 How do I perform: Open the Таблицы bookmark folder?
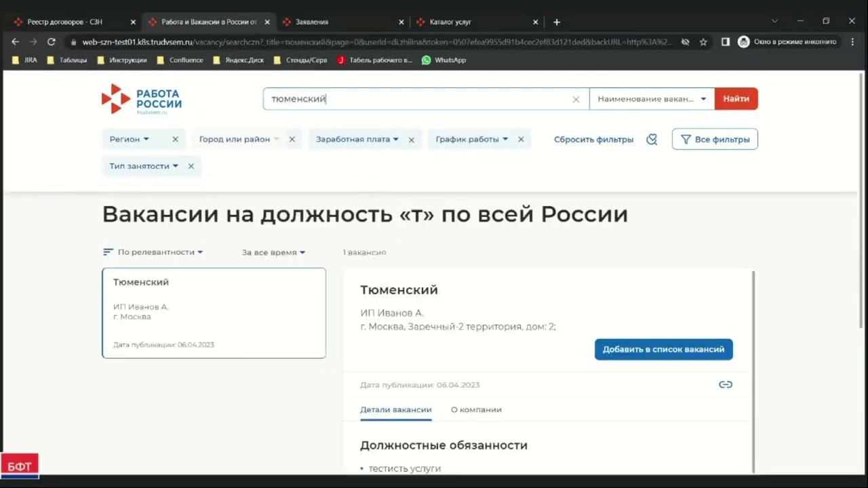click(66, 60)
